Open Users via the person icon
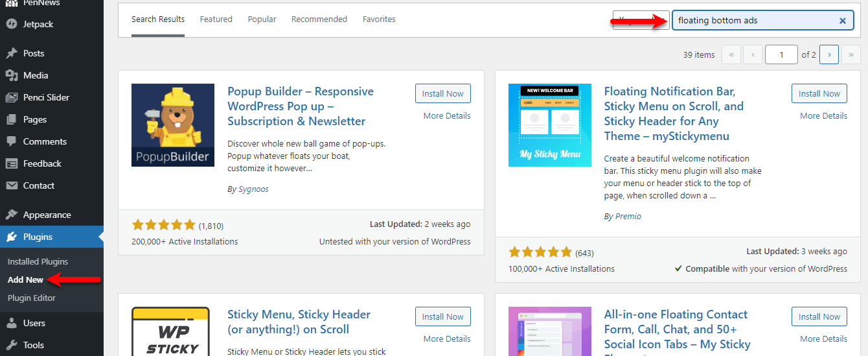The image size is (868, 356). 12,323
